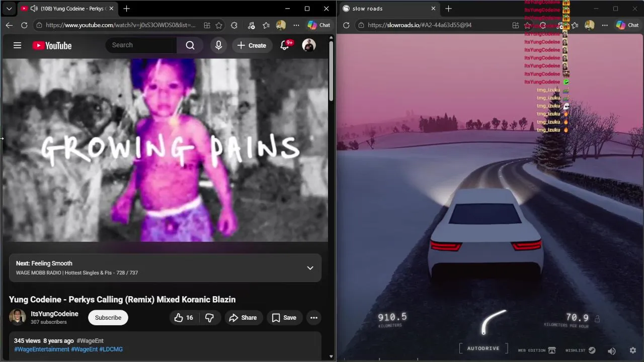Save the video to a playlist
Image resolution: width=644 pixels, height=362 pixels.
(x=284, y=318)
